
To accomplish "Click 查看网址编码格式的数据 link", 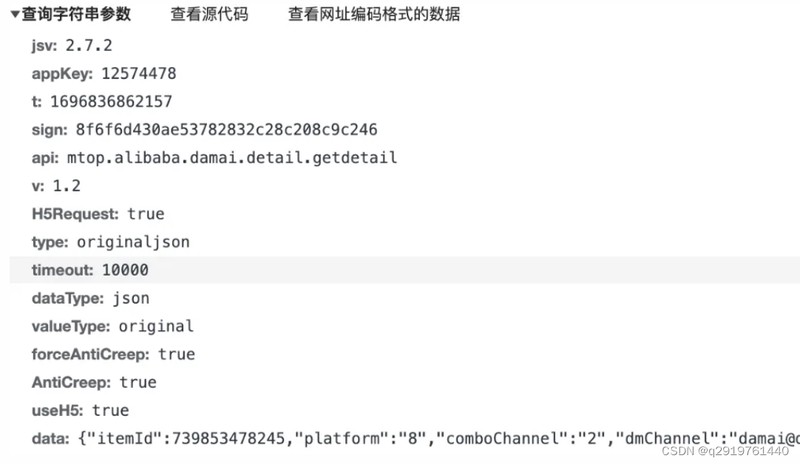I will coord(374,15).
